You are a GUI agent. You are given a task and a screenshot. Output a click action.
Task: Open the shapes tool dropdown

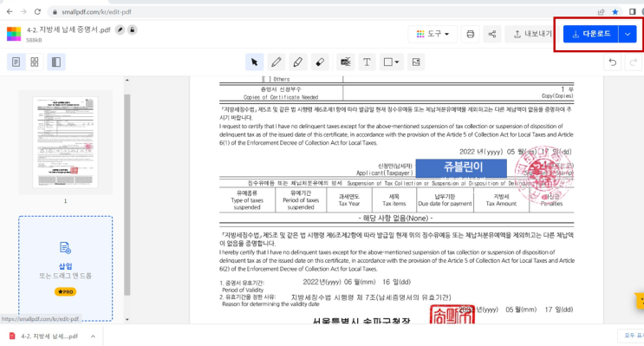point(391,62)
